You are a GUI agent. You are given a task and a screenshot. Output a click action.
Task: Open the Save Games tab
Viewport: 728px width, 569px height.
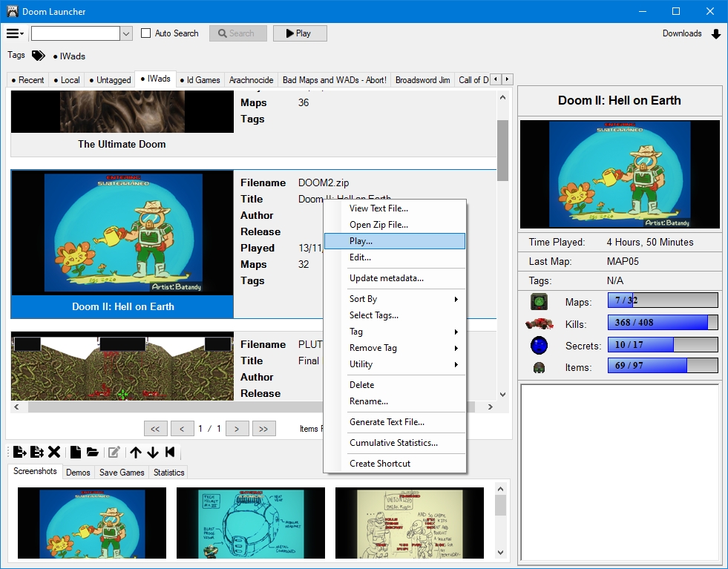(x=122, y=473)
